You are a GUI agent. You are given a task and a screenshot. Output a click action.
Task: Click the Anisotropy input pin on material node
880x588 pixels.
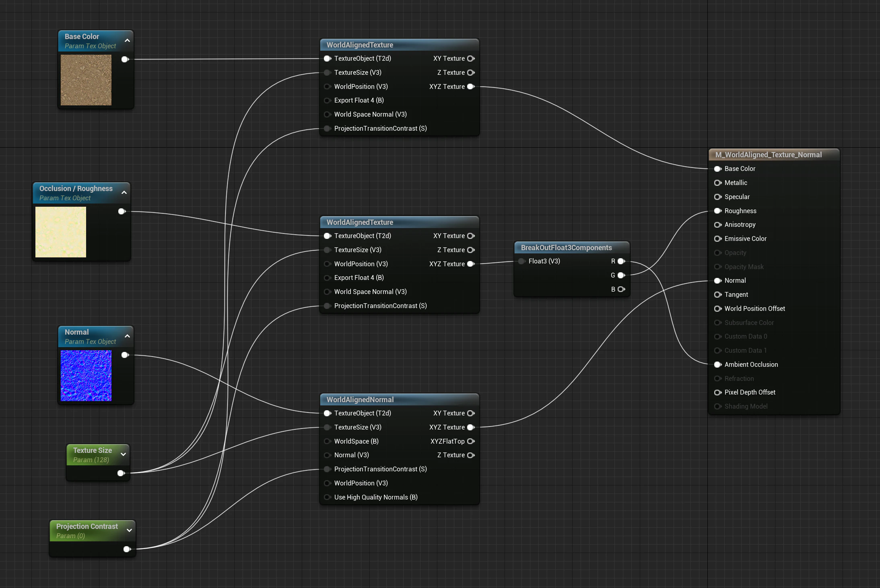coord(718,225)
